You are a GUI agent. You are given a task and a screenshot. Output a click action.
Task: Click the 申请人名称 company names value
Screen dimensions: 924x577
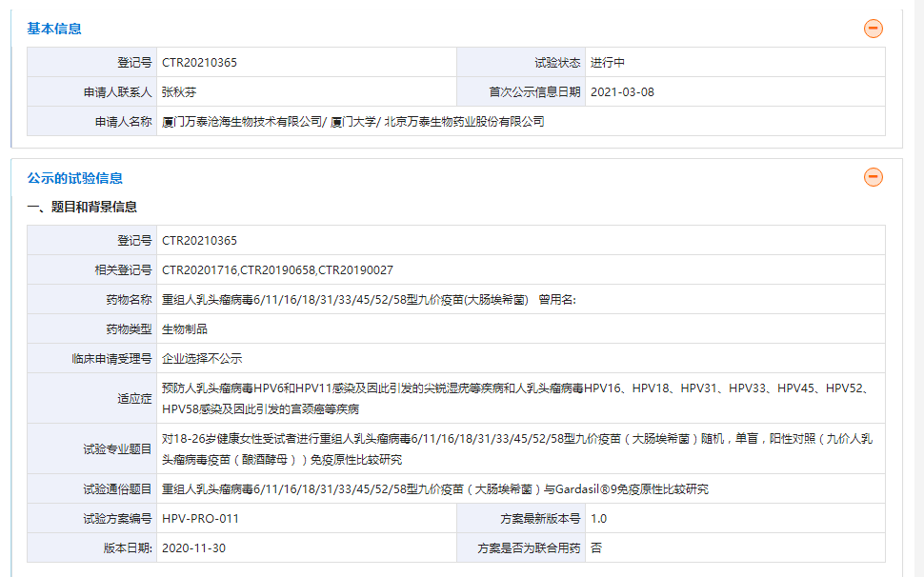click(353, 122)
